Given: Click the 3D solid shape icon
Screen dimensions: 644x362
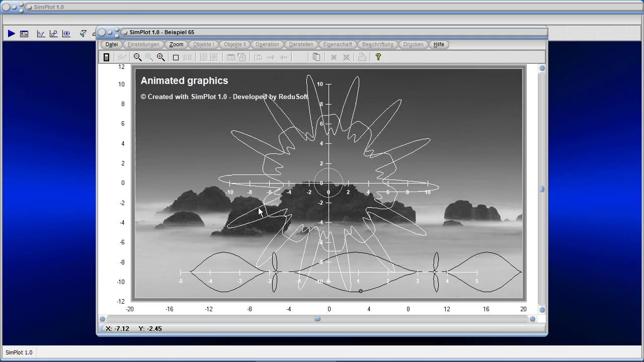Looking at the screenshot, I should pyautogui.click(x=83, y=34).
